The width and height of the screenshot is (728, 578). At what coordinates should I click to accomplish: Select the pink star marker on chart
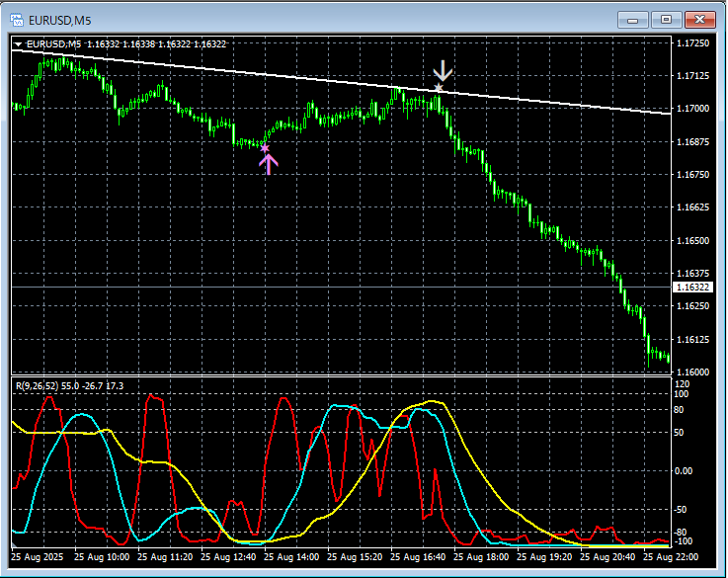pyautogui.click(x=264, y=148)
